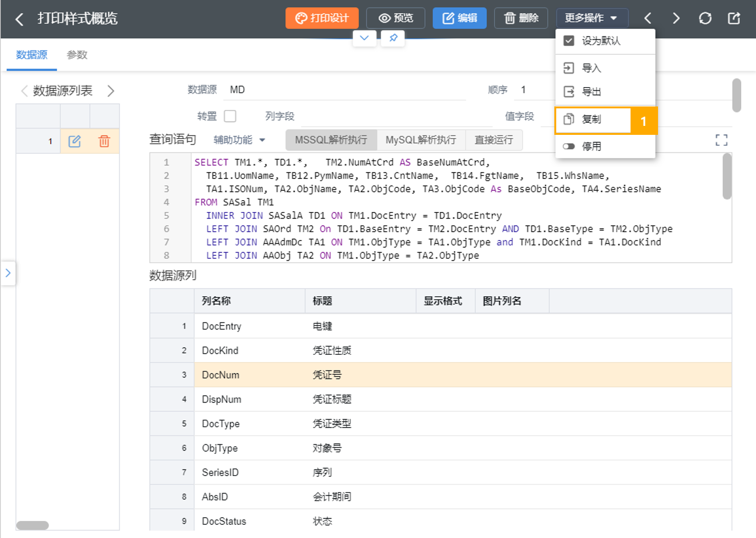The image size is (756, 538).
Task: Click the pin icon below header
Action: click(x=393, y=38)
